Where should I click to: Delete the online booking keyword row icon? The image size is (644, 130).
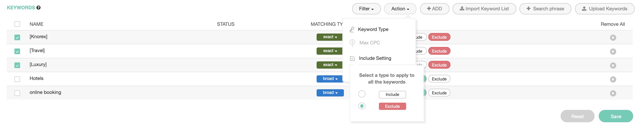pos(613,93)
